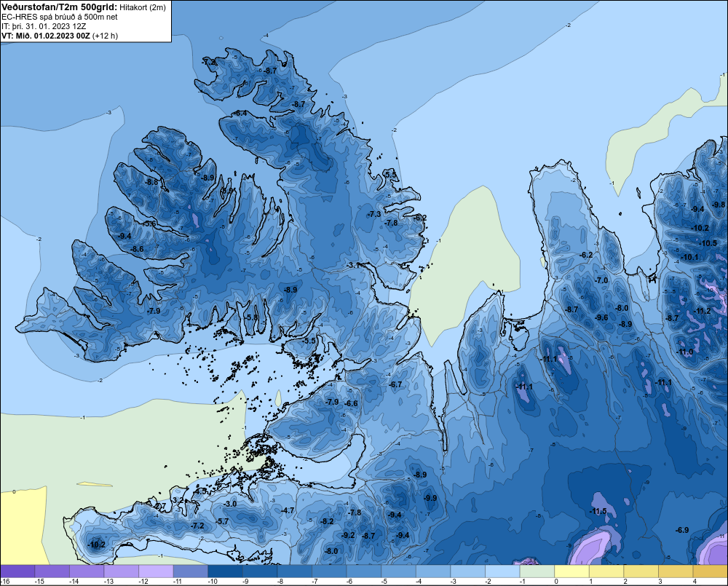Click the '-9.2' temperature label
Viewport: 728px width, 586px height.
pos(348,535)
